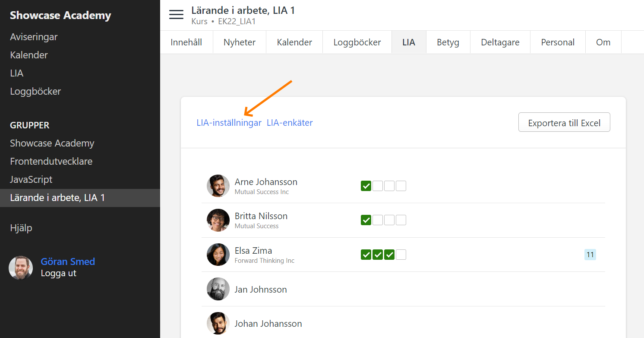Click Jan Johnsson's avatar
Viewport: 644px width, 338px height.
point(218,289)
